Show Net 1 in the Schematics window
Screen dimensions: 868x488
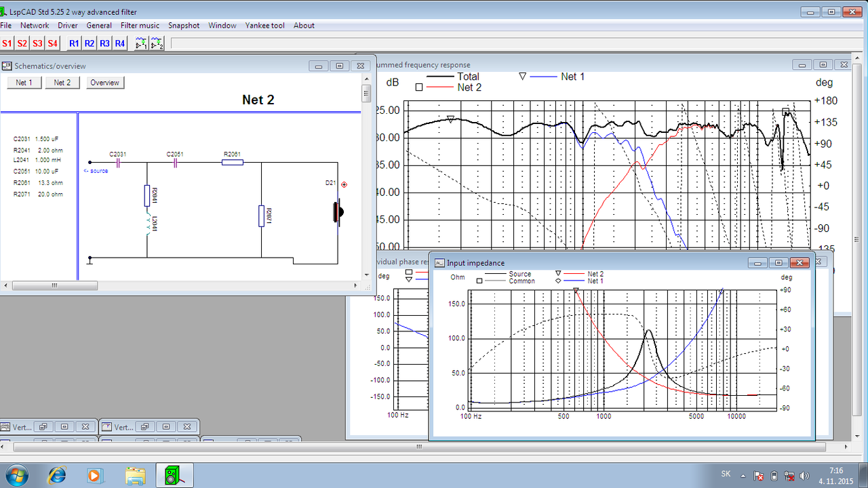point(24,83)
